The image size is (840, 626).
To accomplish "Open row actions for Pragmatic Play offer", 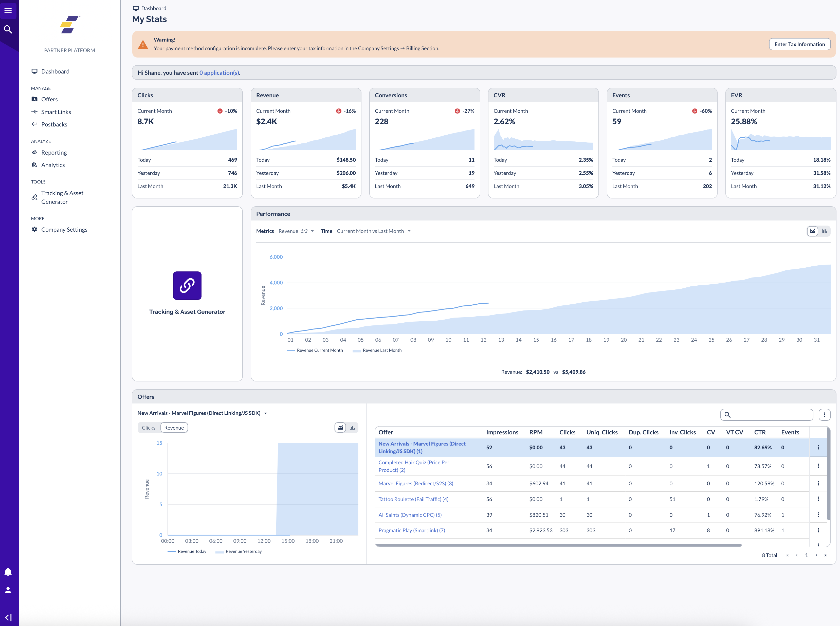I will [818, 530].
